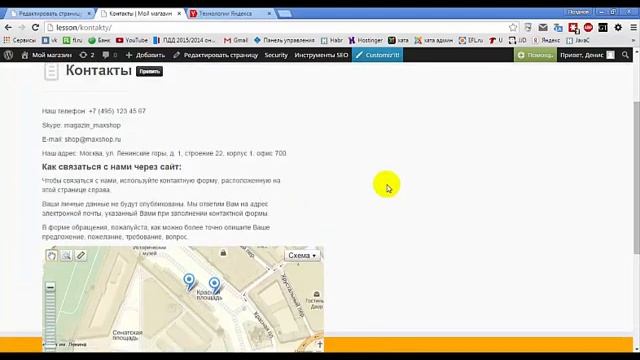Screen dimensions: 640x360
Task: Go back using the browser back arrow
Action: coord(8,27)
